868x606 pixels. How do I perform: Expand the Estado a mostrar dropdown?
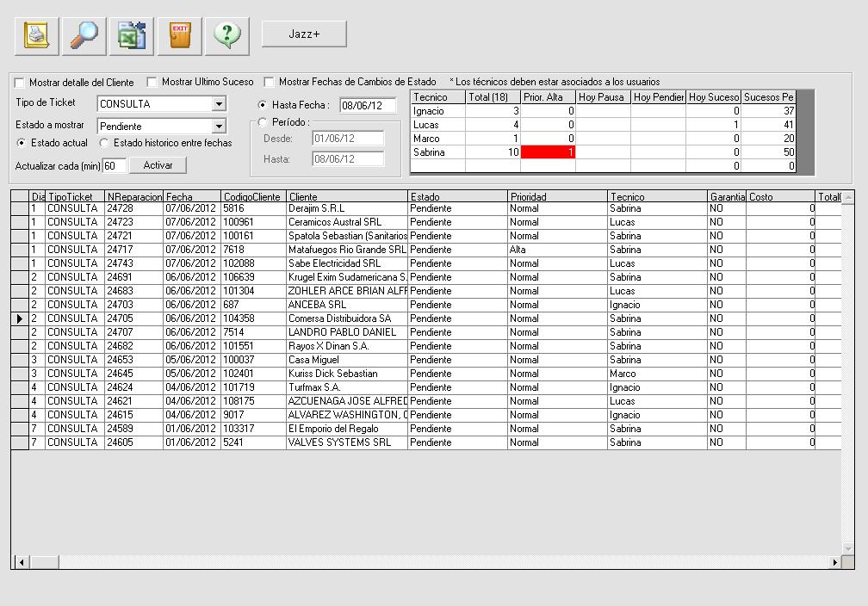click(219, 127)
